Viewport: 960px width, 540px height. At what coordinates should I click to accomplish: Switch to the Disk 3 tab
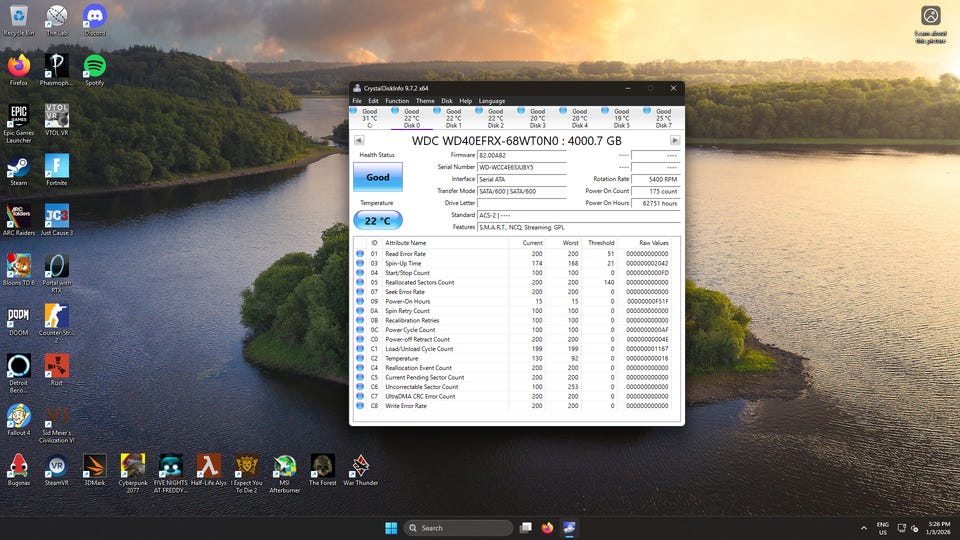click(x=537, y=118)
